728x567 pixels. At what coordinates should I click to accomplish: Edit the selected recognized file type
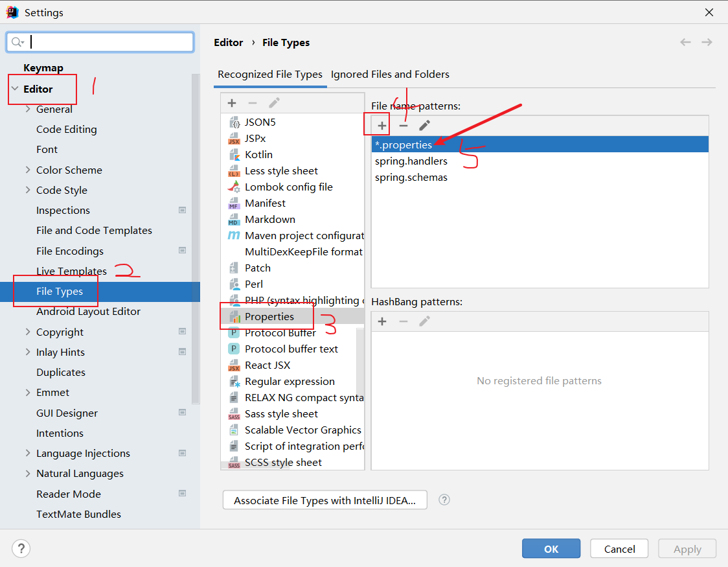tap(274, 103)
